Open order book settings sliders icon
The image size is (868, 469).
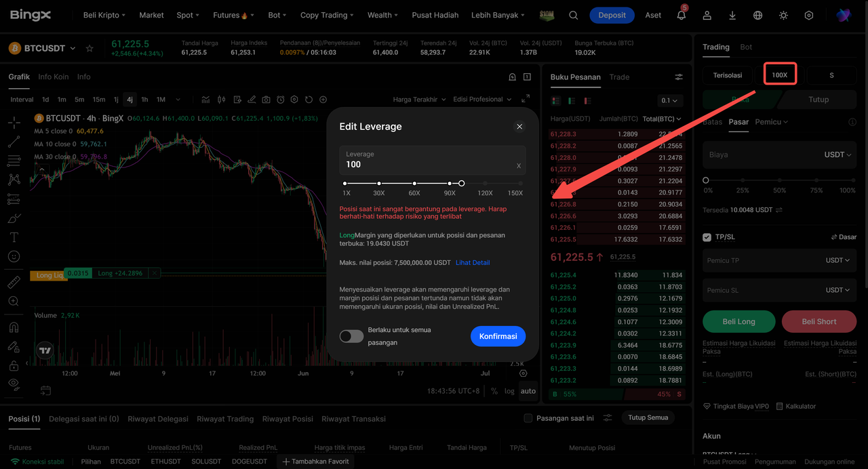679,77
